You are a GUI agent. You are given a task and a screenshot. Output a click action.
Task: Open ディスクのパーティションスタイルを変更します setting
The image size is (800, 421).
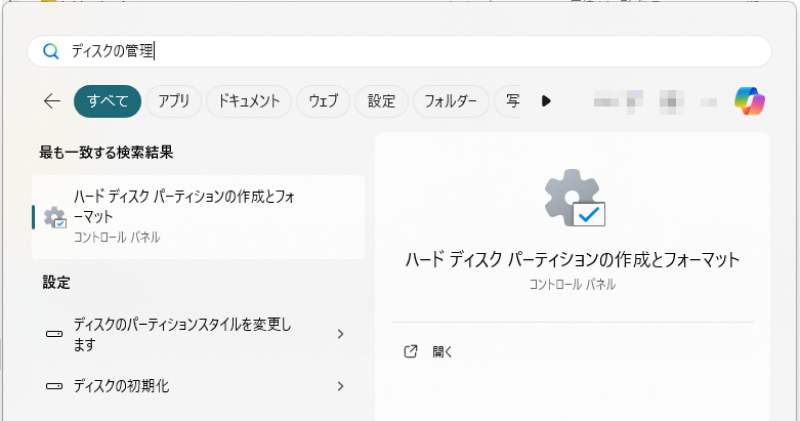point(198,334)
